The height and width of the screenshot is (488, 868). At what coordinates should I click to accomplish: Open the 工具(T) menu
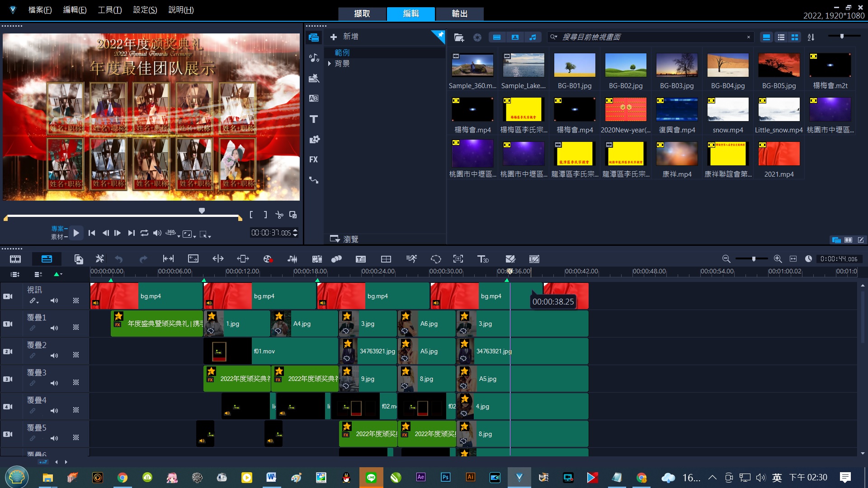point(110,10)
